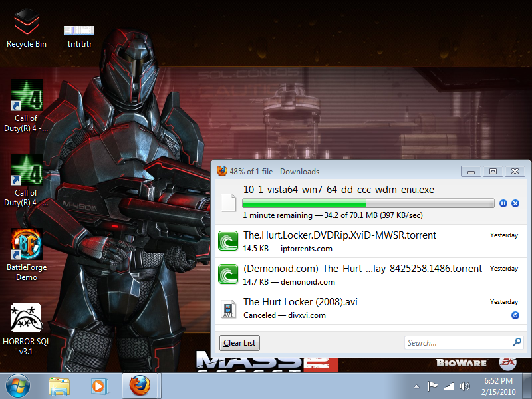
Task: Click the Clear List button
Action: (239, 343)
